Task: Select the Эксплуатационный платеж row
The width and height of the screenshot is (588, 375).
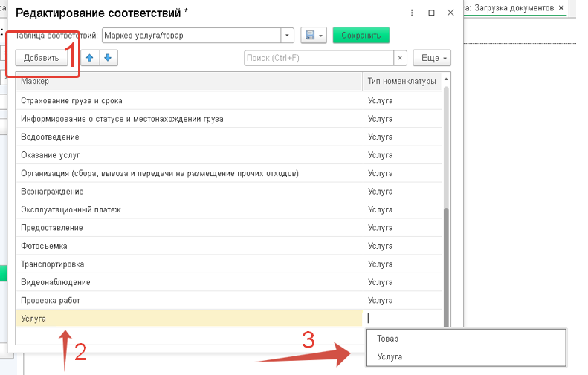Action: (229, 209)
